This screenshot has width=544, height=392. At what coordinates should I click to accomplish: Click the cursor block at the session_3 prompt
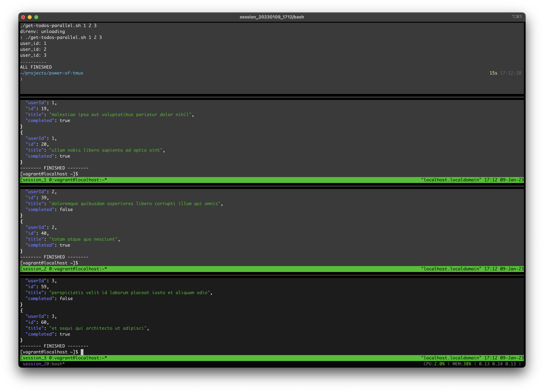click(x=82, y=352)
